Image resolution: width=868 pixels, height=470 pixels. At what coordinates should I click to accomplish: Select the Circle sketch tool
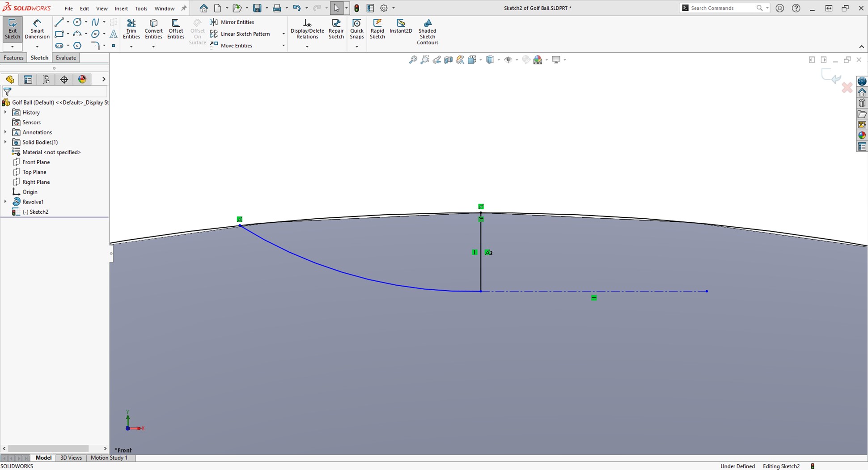77,22
